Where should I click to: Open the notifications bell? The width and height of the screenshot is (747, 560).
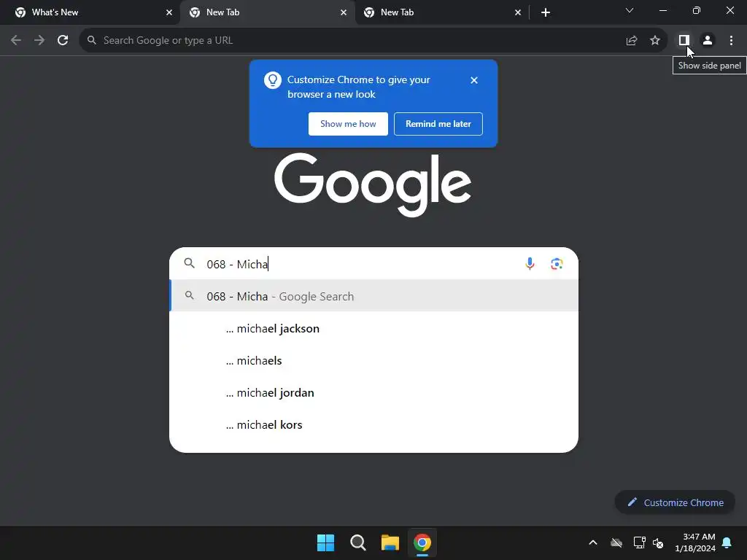coord(727,542)
